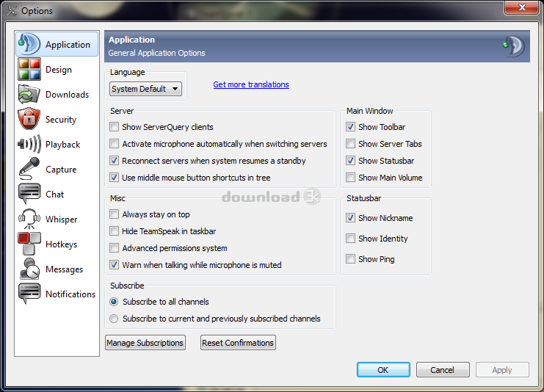This screenshot has width=544, height=392.
Task: Select the Capture microphone icon
Action: [29, 170]
